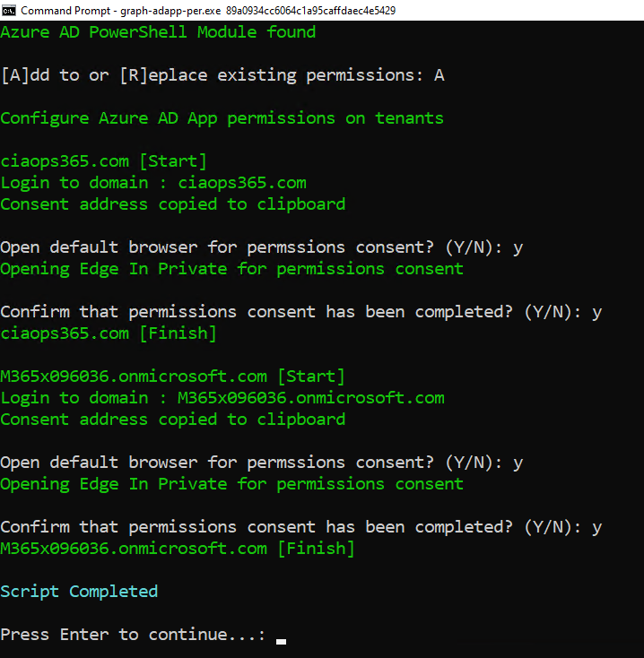Click second 'Consent address copied to clipboard' line
This screenshot has width=644, height=658.
172,420
